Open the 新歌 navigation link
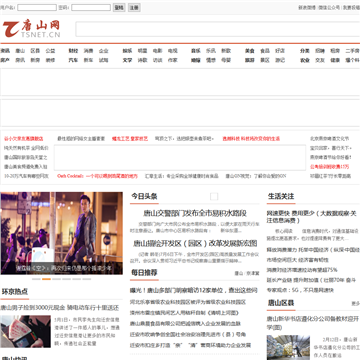 [x=226, y=51]
